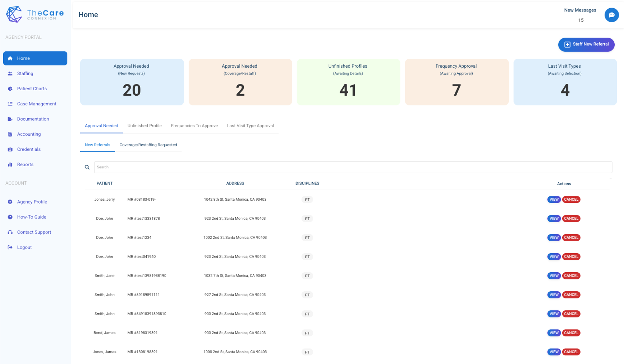The width and height of the screenshot is (624, 364).
Task: Click the ADDRESS column header
Action: pyautogui.click(x=235, y=183)
